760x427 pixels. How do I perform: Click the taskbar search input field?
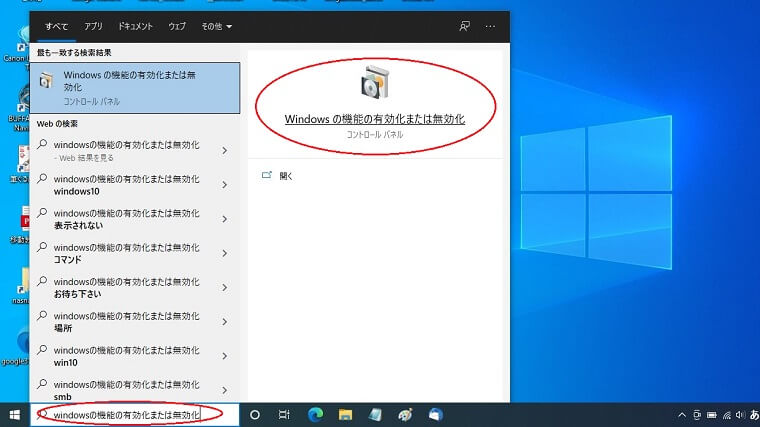(135, 415)
